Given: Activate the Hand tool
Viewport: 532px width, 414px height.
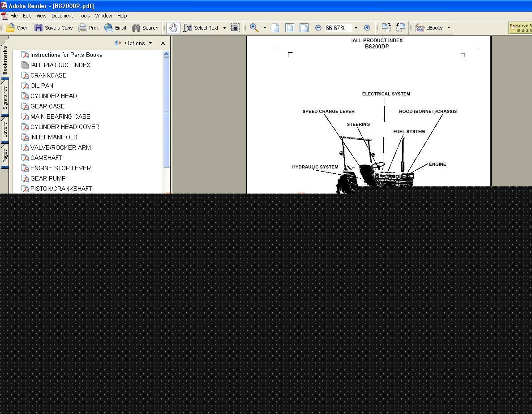Looking at the screenshot, I should coord(173,28).
